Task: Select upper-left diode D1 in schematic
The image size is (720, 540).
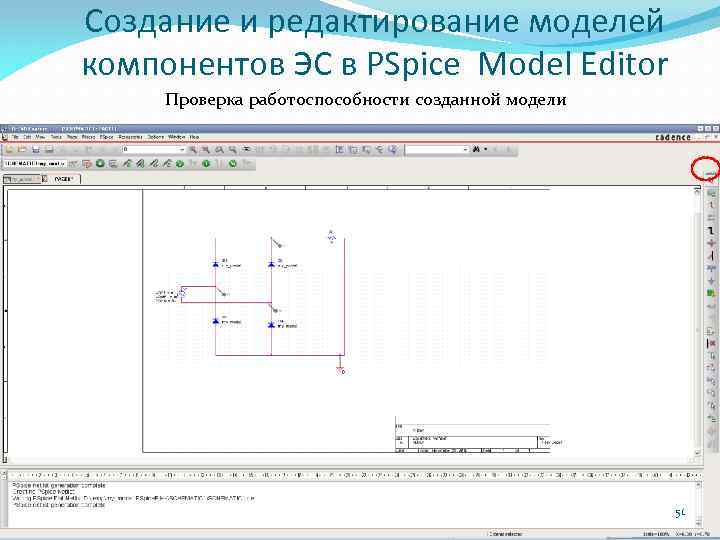Action: (x=215, y=264)
